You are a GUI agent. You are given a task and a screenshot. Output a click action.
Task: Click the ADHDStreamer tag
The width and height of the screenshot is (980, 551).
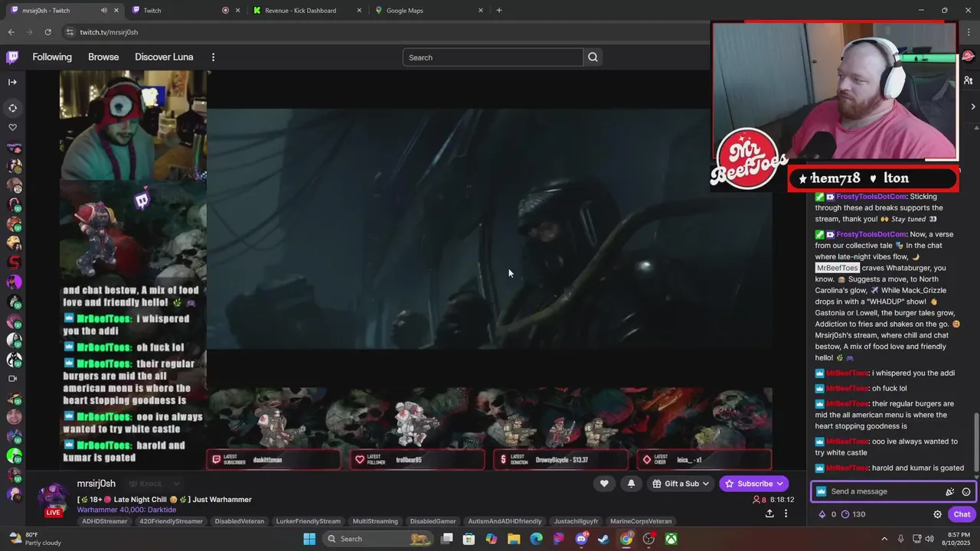point(106,521)
